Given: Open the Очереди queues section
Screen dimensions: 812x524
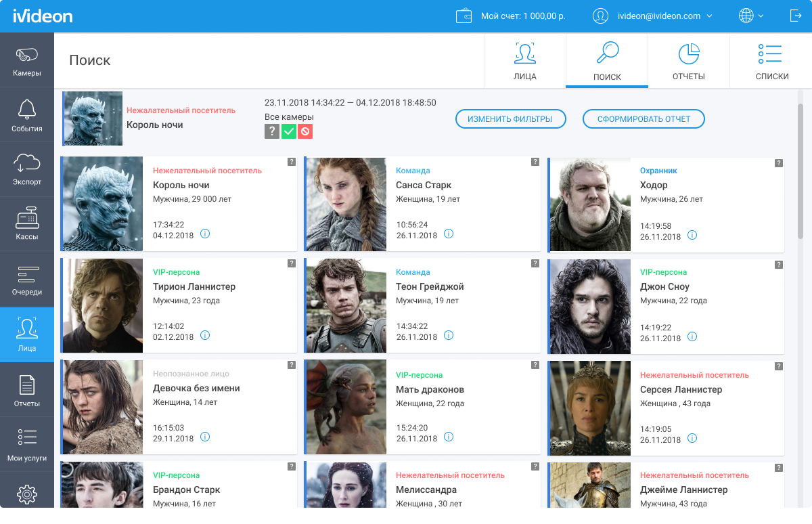Looking at the screenshot, I should (x=27, y=280).
